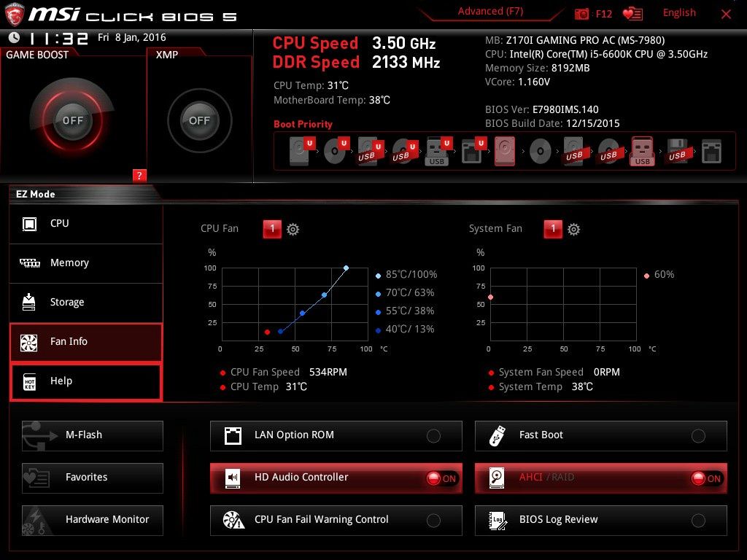747x560 pixels.
Task: Select the UEFI USB hard disk boot icon
Action: point(371,151)
